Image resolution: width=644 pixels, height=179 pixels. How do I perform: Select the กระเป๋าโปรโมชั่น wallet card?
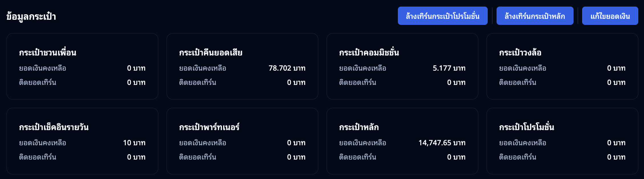(563, 141)
